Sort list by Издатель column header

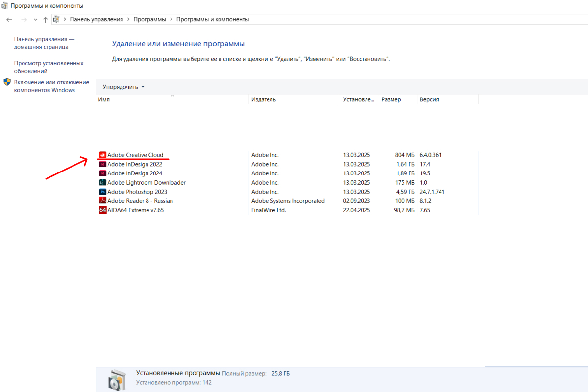pos(264,99)
